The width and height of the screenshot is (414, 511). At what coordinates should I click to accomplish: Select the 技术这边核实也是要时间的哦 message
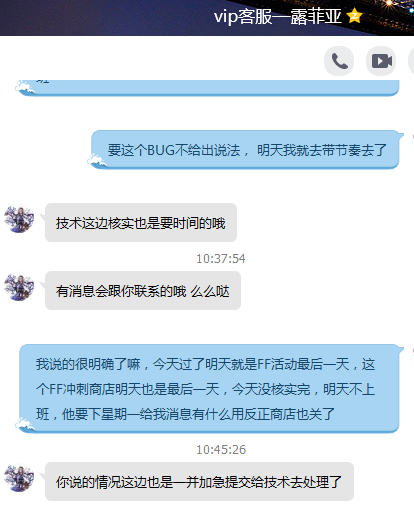141,222
